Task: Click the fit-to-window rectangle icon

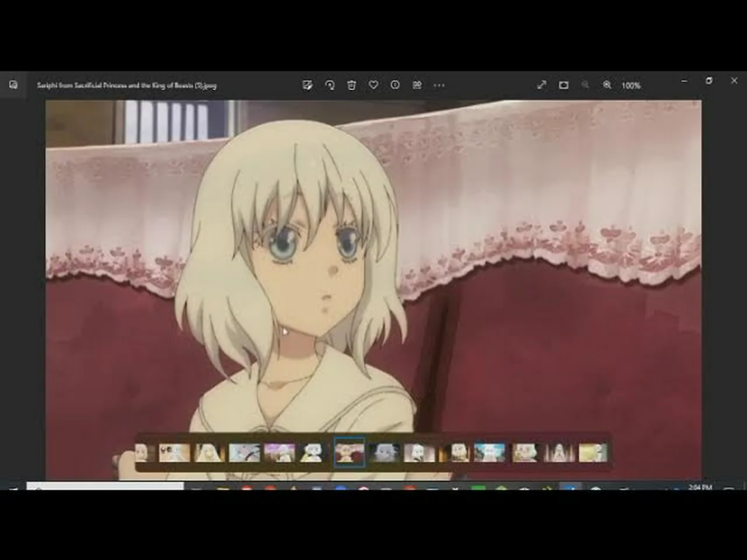Action: pyautogui.click(x=564, y=85)
